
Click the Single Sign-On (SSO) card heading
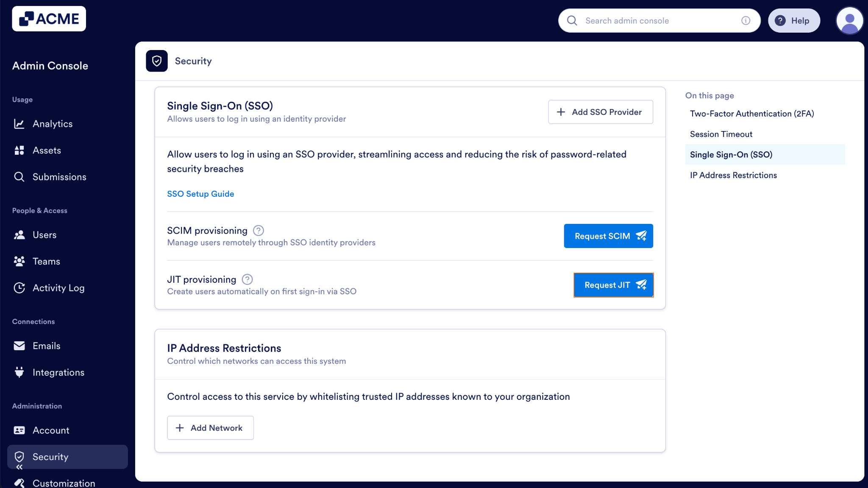point(220,106)
